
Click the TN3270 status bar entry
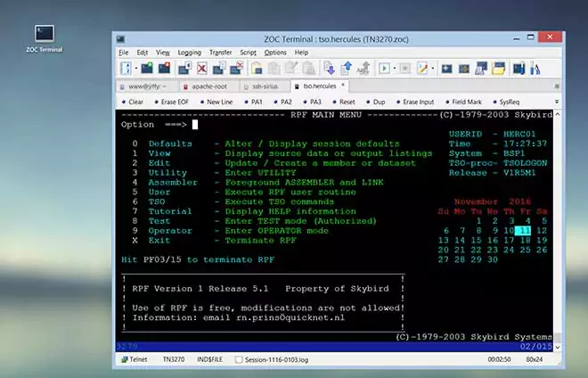click(x=174, y=359)
